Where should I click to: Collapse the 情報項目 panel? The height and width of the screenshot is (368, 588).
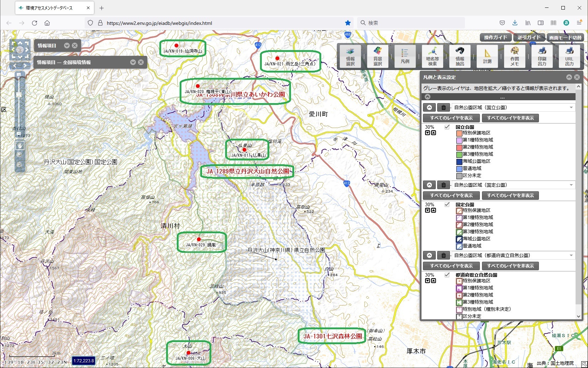click(67, 46)
